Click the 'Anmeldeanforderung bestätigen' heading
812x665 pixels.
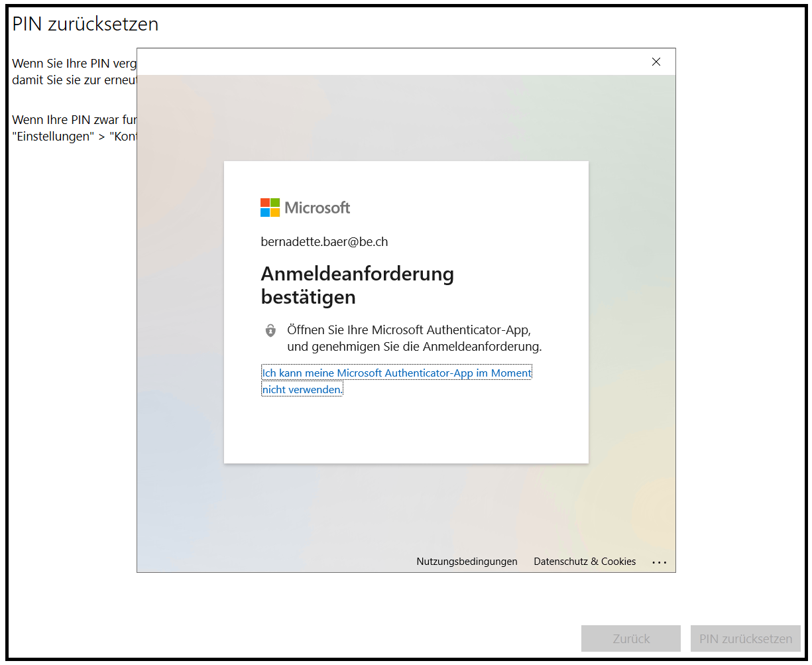coord(357,285)
